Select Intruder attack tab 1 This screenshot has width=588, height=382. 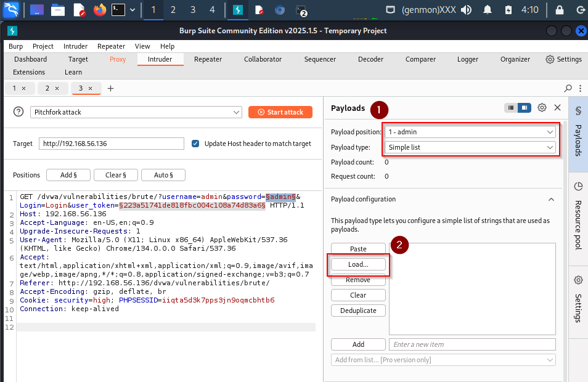pos(14,88)
